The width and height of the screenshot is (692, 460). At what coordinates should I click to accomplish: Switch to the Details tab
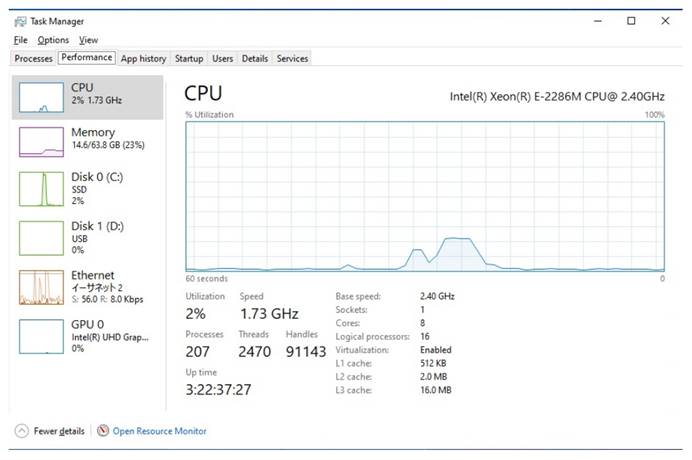255,58
